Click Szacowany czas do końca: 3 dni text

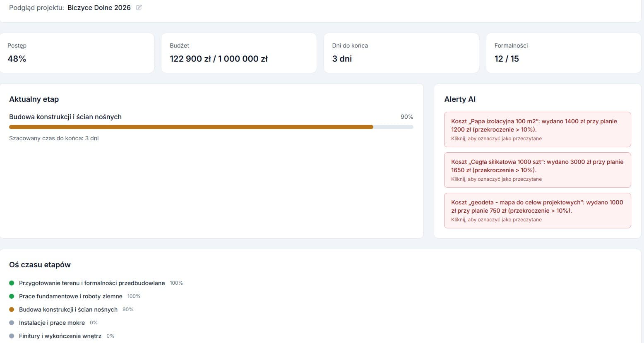click(54, 138)
